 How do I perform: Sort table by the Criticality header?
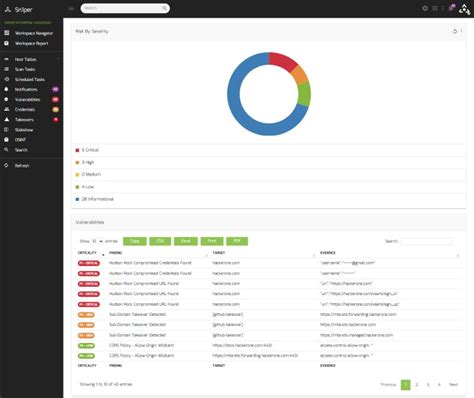[x=87, y=253]
